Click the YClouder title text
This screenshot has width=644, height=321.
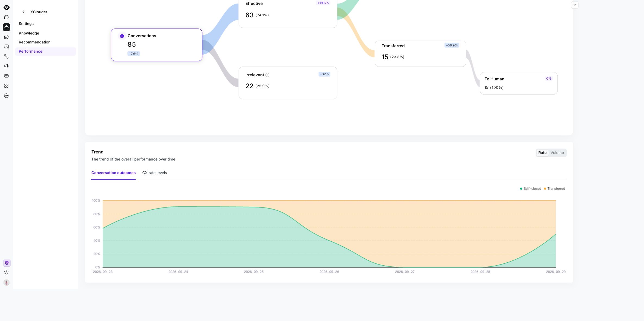tap(39, 12)
